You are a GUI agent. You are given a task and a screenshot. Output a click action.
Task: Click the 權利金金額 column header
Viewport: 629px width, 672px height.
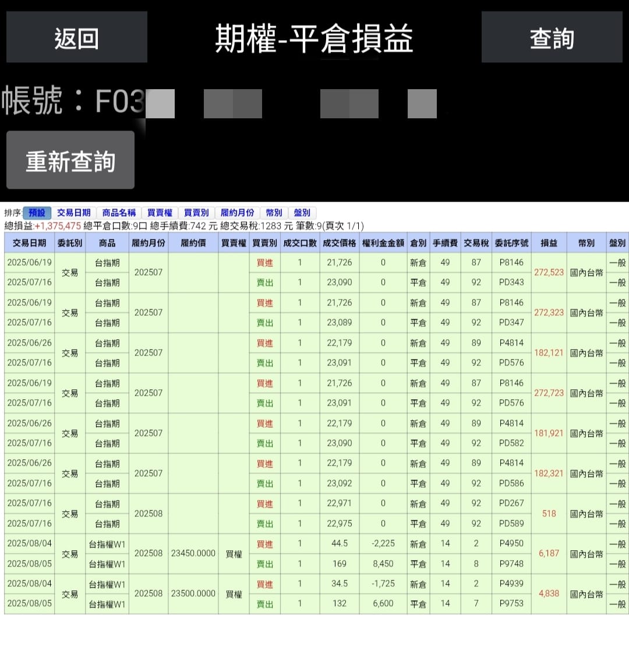pyautogui.click(x=383, y=243)
